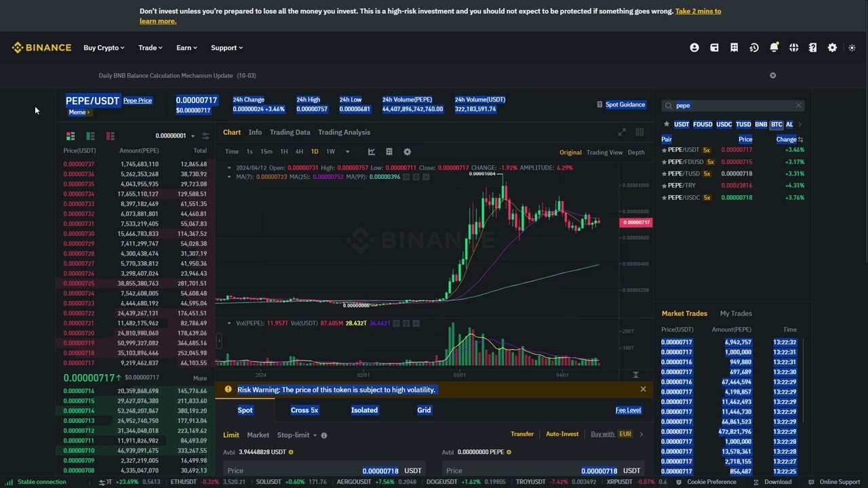
Task: Open chart layout grid icon
Action: click(x=389, y=152)
